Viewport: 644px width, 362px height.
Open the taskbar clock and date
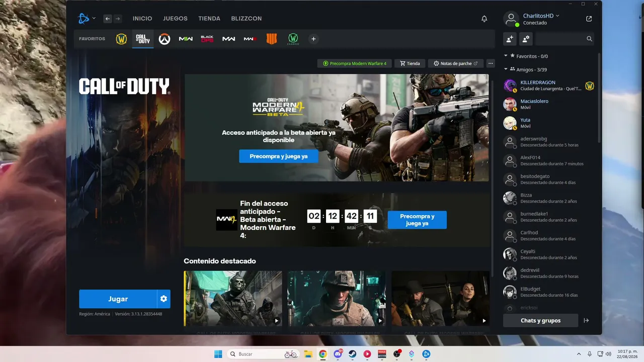[x=627, y=354]
